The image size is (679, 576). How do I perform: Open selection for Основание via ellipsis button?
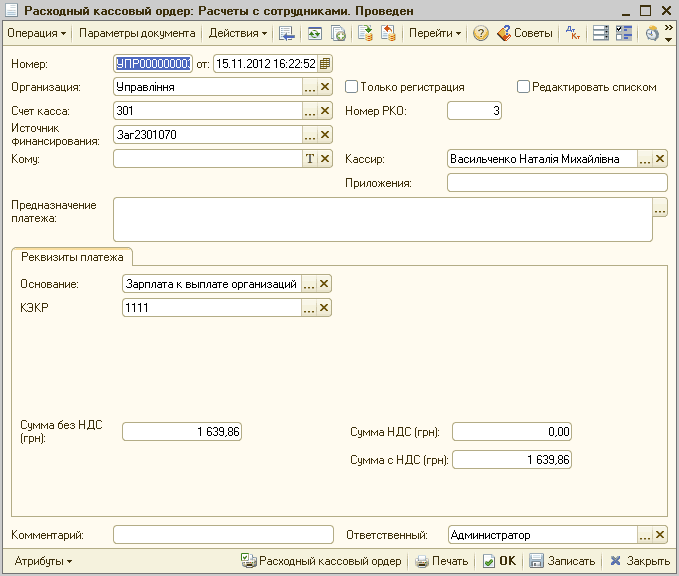click(309, 284)
